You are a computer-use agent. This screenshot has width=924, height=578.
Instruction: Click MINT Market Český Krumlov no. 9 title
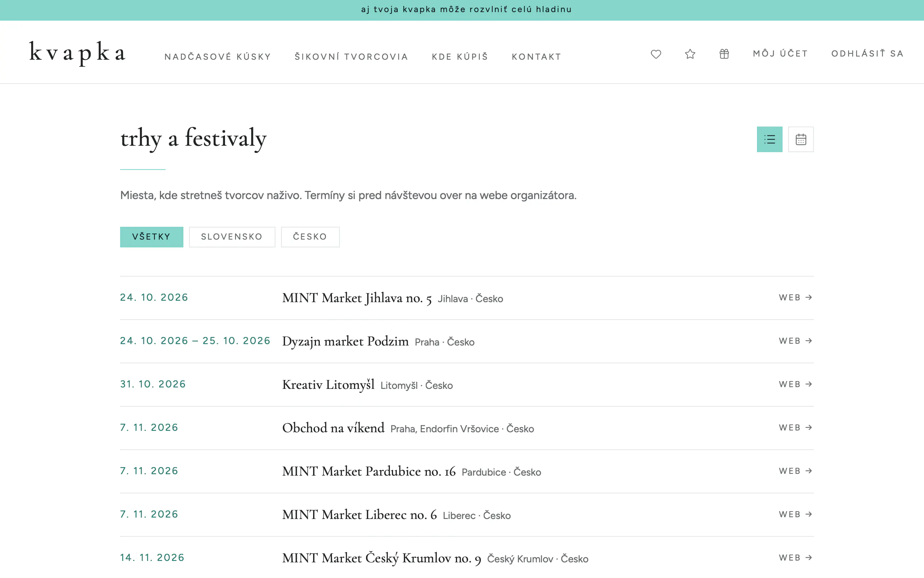381,558
